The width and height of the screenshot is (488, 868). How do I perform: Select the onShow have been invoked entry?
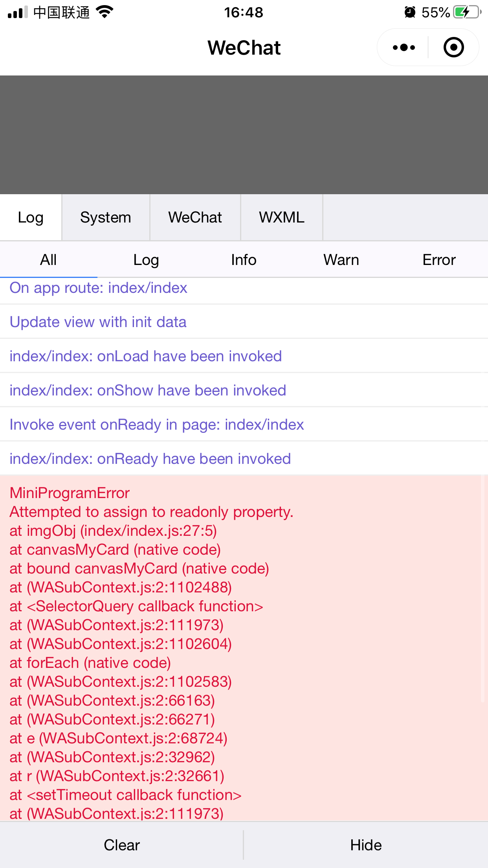point(244,390)
